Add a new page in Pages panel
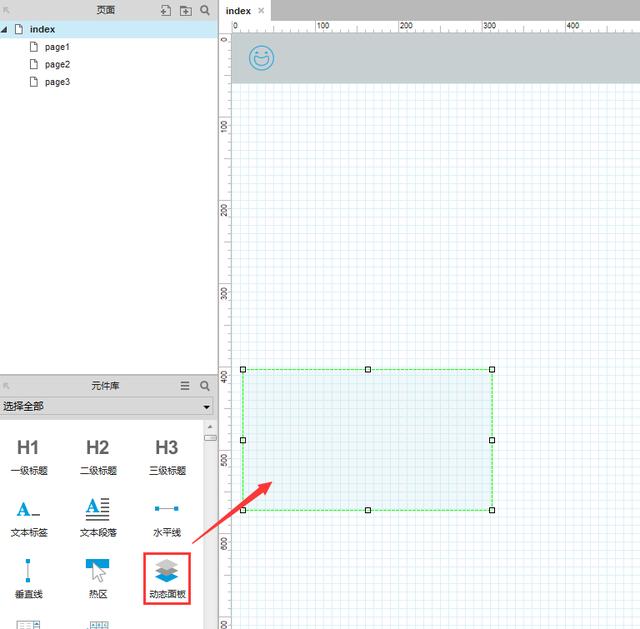Viewport: 640px width, 629px height. (x=166, y=11)
